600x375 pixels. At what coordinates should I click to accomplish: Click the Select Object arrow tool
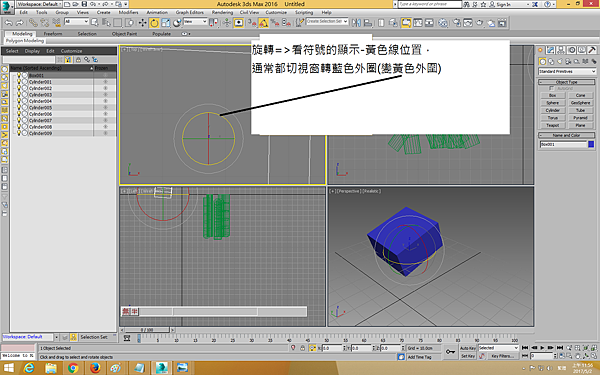pos(95,23)
